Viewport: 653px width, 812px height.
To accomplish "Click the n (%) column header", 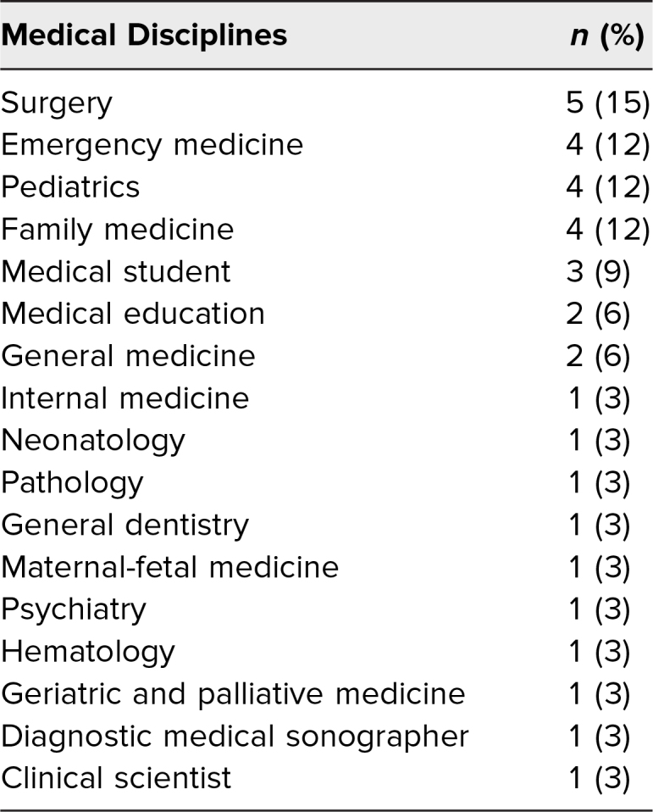I will point(607,36).
